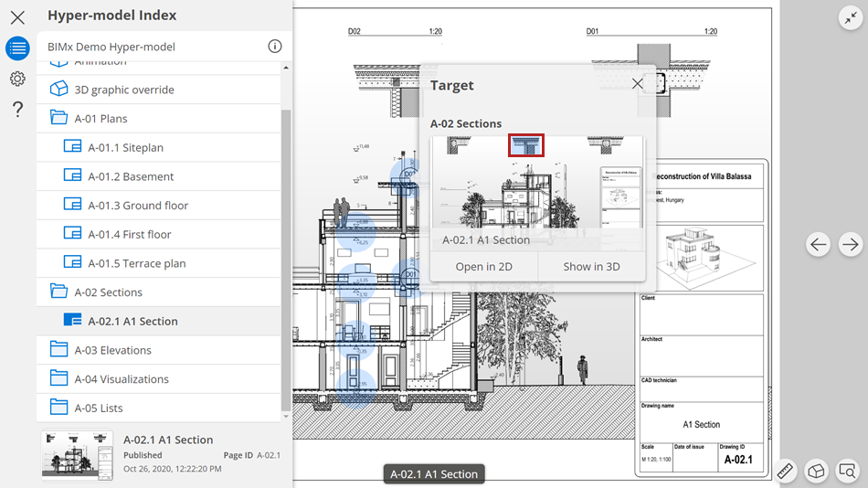
Task: Click the A-01.1 Siteplan layout icon
Action: point(72,146)
